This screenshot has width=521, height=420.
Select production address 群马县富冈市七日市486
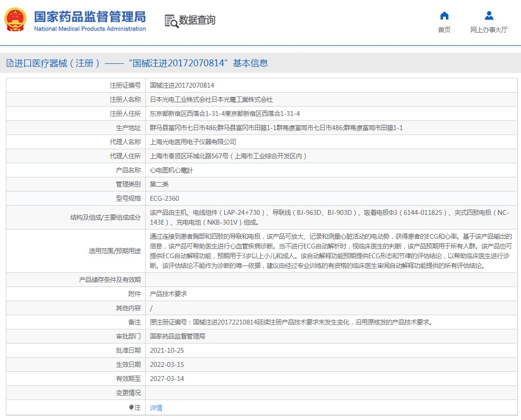[183, 128]
